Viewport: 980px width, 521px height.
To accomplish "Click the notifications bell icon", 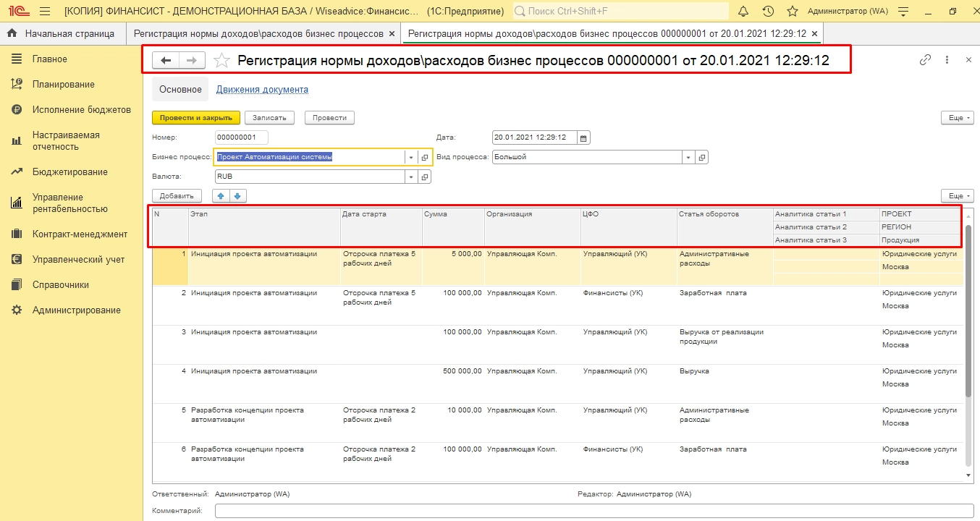I will 743,12.
